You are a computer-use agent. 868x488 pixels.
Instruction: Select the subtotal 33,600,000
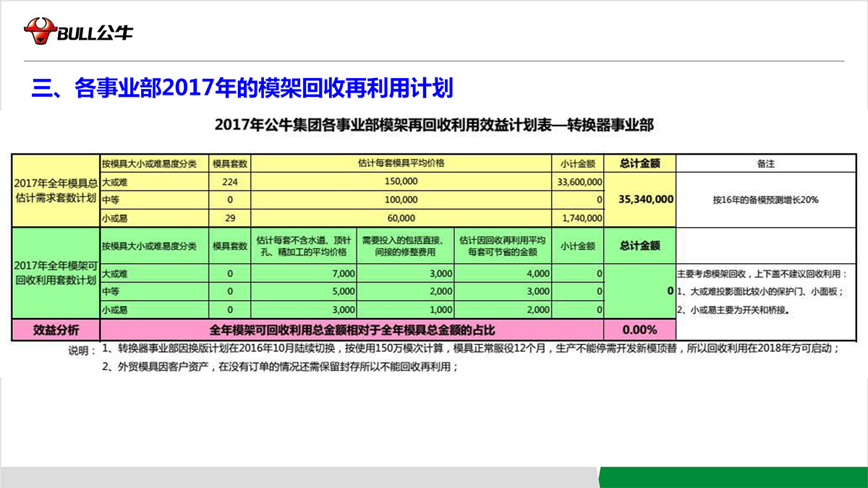tap(580, 181)
